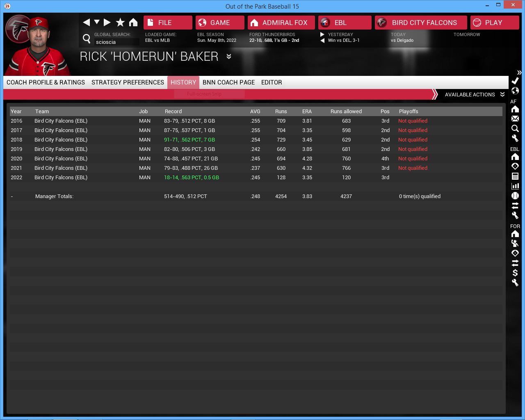The image size is (525, 420).
Task: Click the dollar sign finances icon
Action: click(515, 273)
